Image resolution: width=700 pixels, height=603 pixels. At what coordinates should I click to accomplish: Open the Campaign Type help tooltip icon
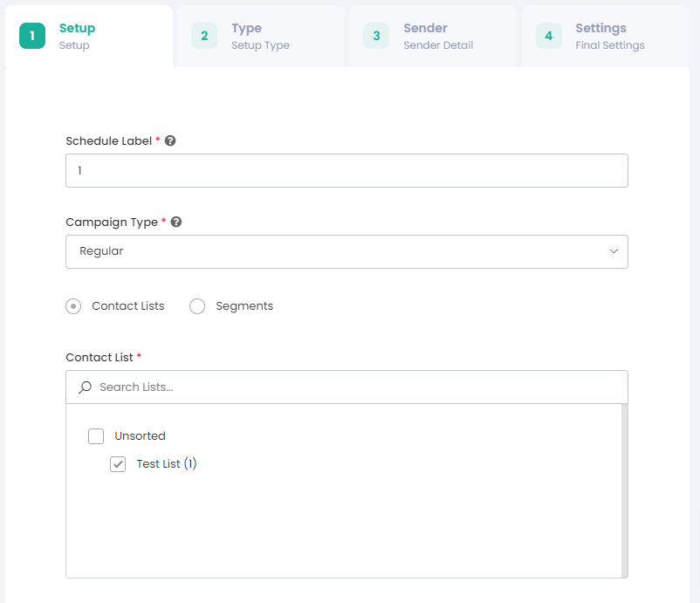(x=177, y=222)
